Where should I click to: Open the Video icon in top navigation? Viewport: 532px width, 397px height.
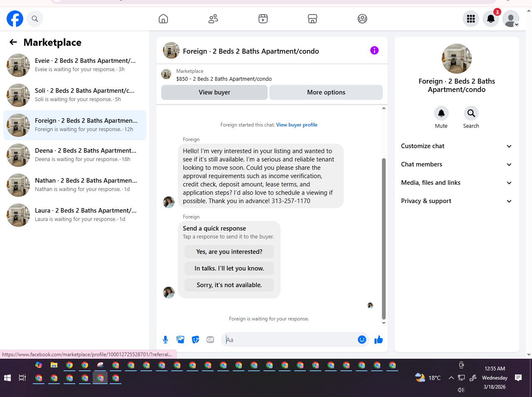point(263,19)
